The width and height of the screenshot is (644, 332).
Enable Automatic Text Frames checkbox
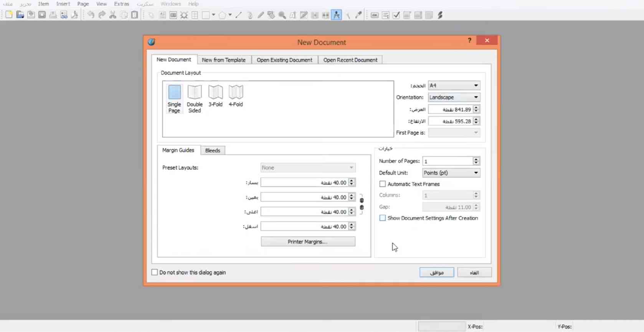pyautogui.click(x=383, y=184)
